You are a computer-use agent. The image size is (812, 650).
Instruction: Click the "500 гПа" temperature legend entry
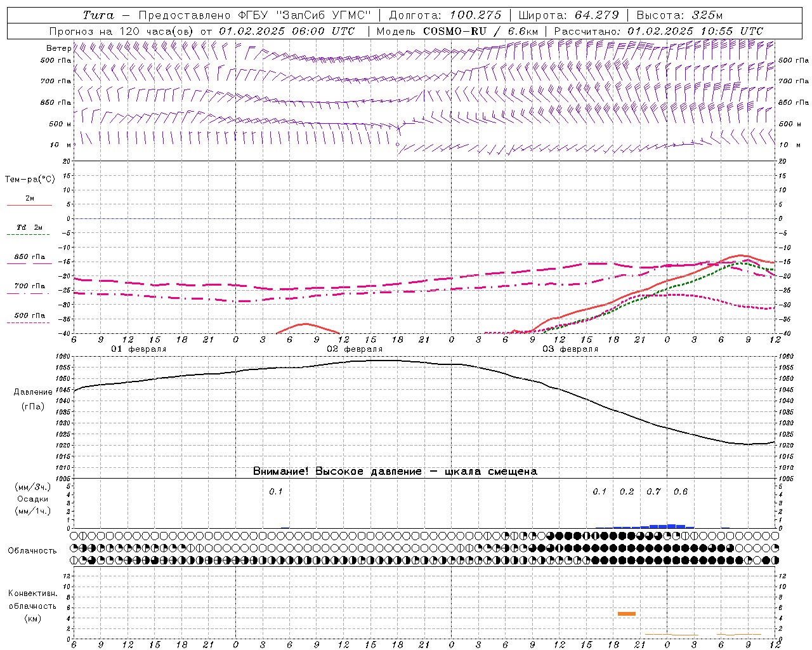30,315
